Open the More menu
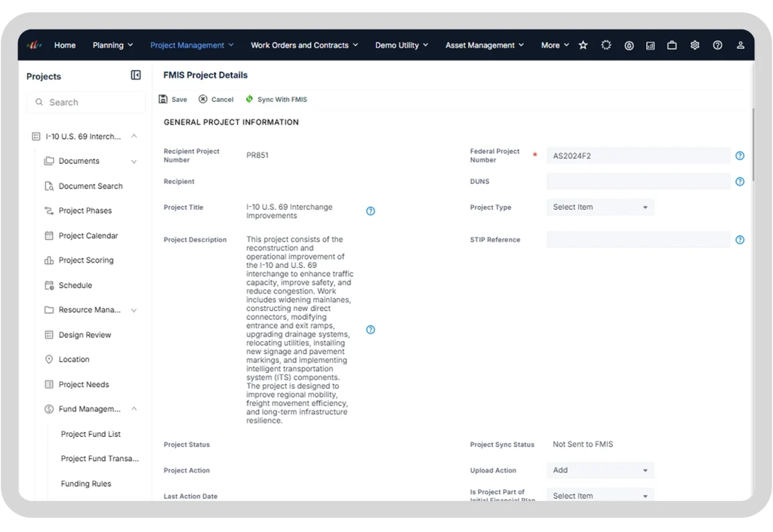 pos(555,45)
